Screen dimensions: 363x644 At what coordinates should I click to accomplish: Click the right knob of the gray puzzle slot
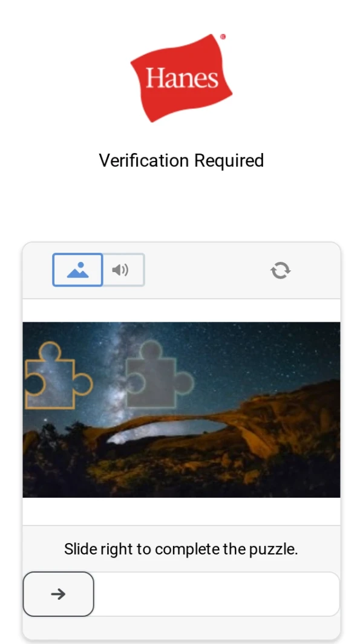click(184, 383)
